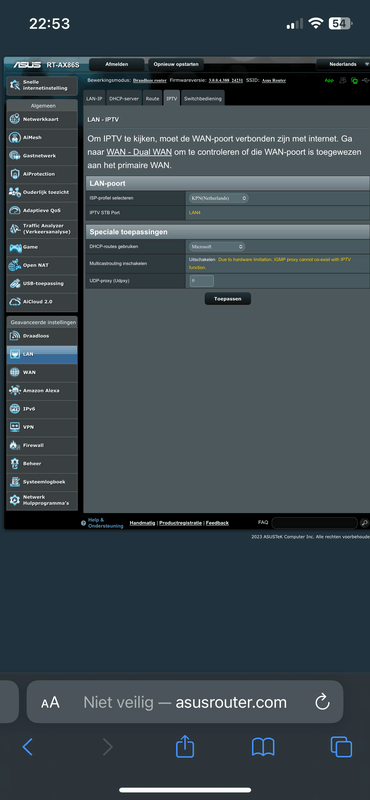
Task: Focus the UDP-proxy (Udpxy) field
Action: (x=202, y=281)
